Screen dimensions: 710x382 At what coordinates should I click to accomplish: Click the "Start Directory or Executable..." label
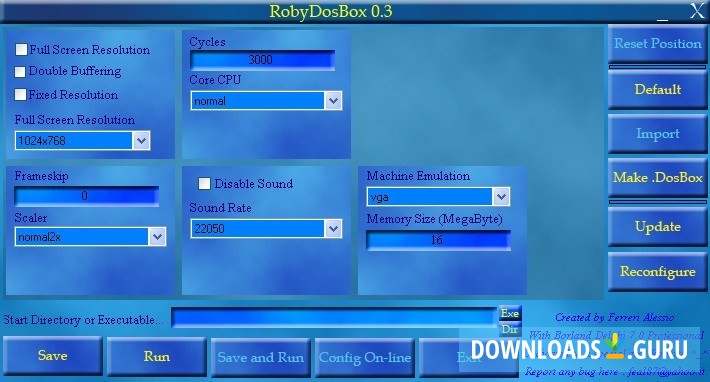tap(83, 320)
